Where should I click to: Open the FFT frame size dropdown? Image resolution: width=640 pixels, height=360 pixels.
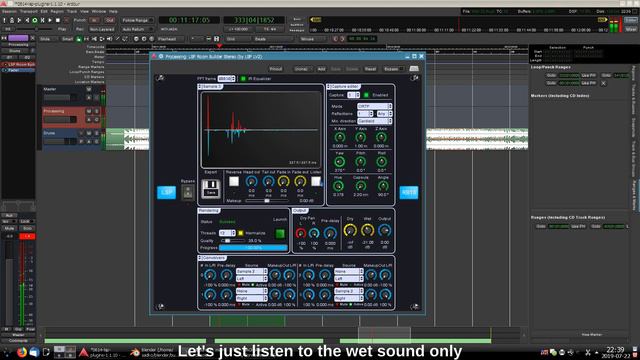[x=226, y=78]
